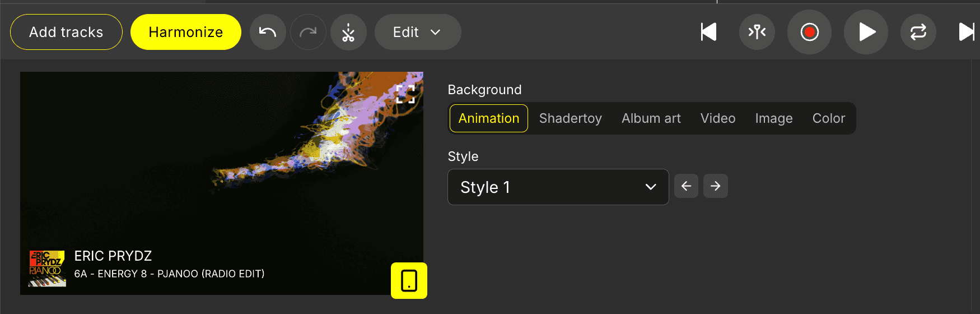The height and width of the screenshot is (314, 980).
Task: Skip to the previous track
Action: pos(709,32)
